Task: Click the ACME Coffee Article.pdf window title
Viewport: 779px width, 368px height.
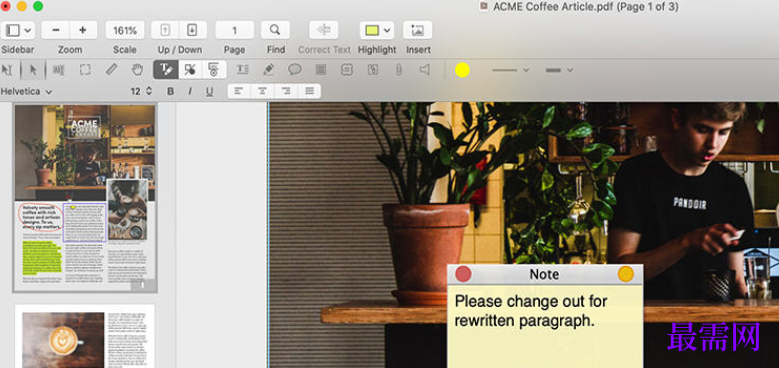Action: tap(585, 7)
